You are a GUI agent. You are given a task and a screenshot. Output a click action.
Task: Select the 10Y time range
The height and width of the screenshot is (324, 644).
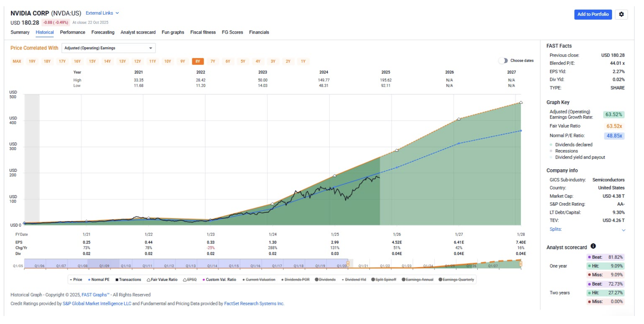168,61
